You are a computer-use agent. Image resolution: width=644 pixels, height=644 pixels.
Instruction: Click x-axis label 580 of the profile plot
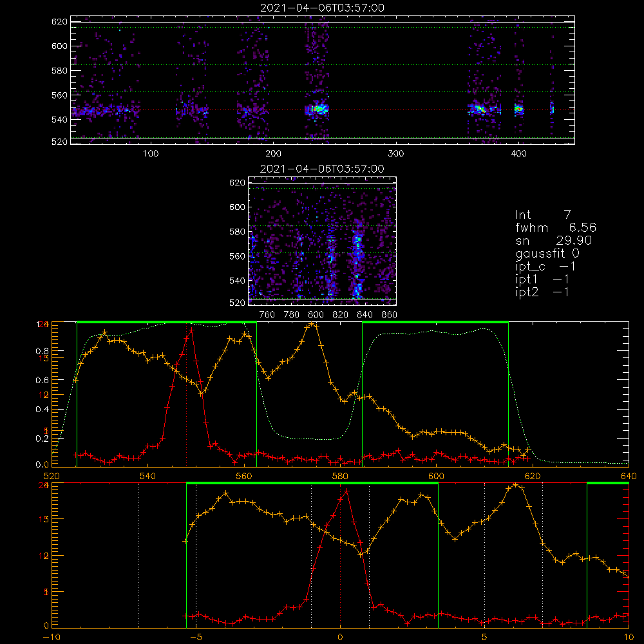click(x=340, y=477)
